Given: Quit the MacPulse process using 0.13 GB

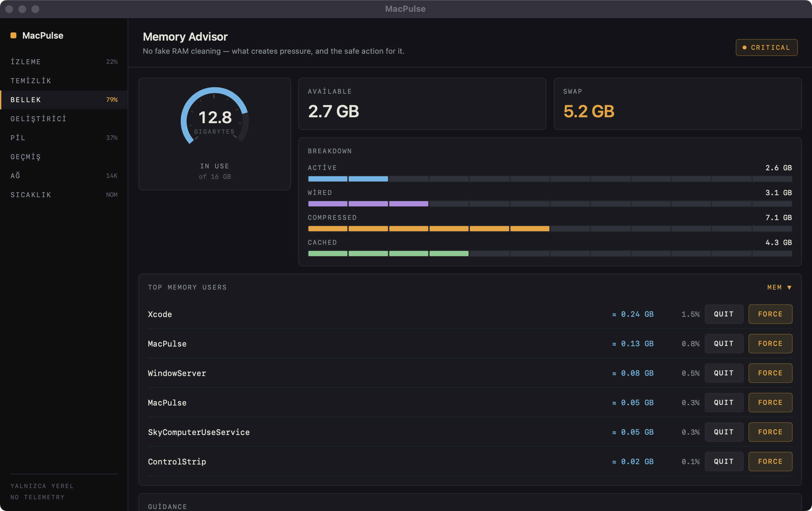Looking at the screenshot, I should tap(724, 344).
